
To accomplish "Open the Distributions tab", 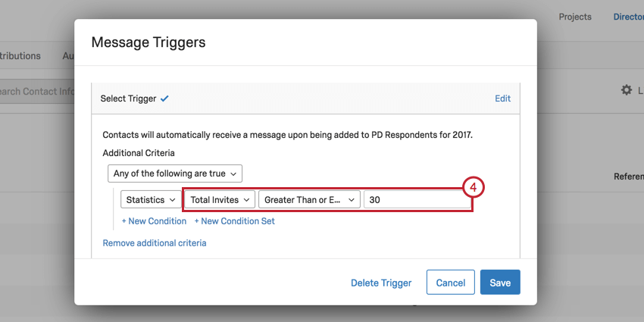I will (x=20, y=56).
